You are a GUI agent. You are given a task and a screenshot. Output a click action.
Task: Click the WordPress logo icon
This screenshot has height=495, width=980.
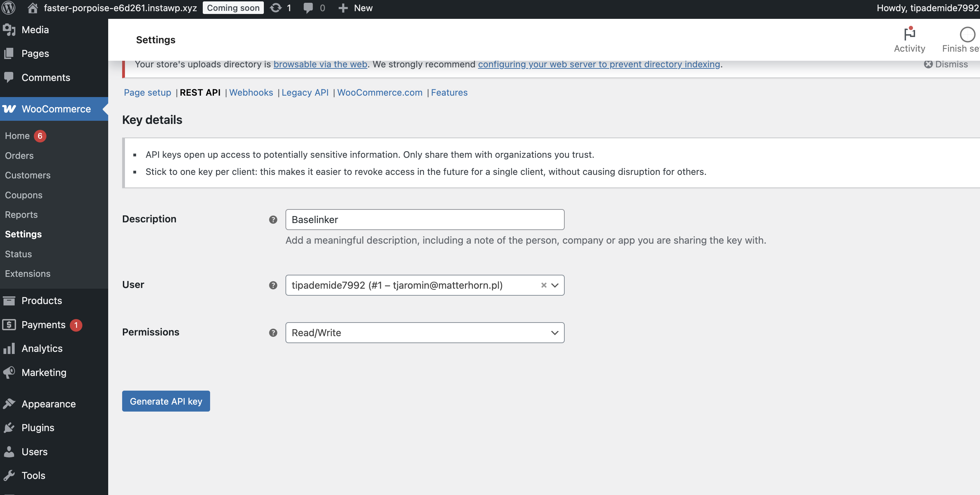point(8,8)
